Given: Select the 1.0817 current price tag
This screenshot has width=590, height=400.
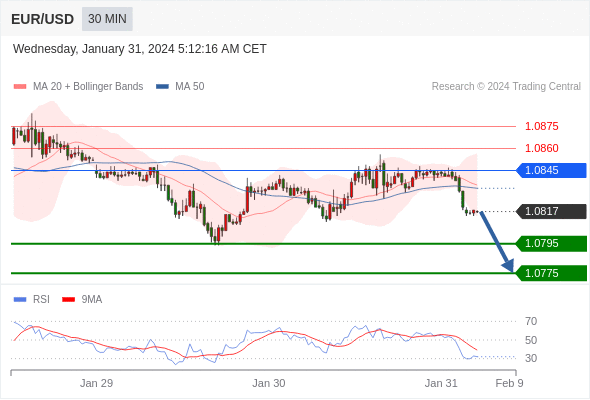Looking at the screenshot, I should (x=551, y=211).
